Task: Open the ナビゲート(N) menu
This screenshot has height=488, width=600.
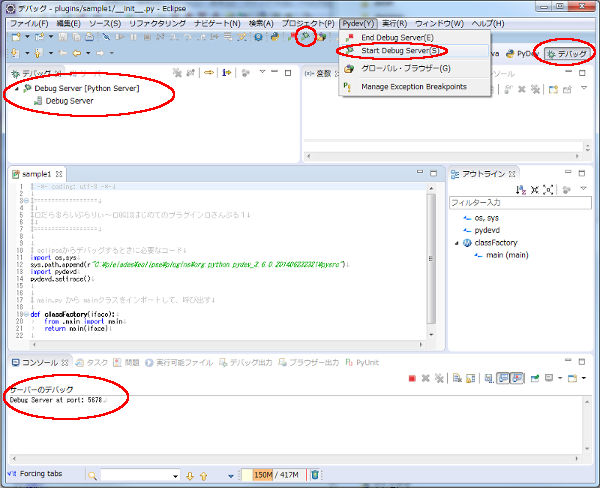Action: click(217, 23)
